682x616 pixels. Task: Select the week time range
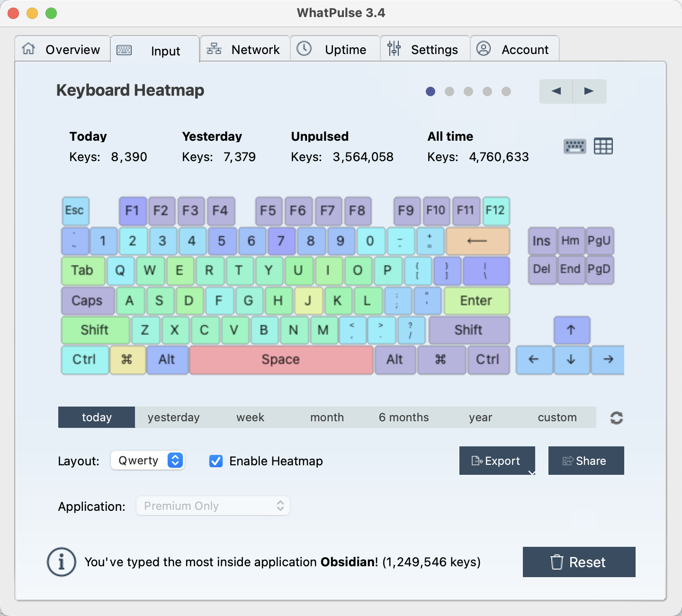pyautogui.click(x=250, y=417)
